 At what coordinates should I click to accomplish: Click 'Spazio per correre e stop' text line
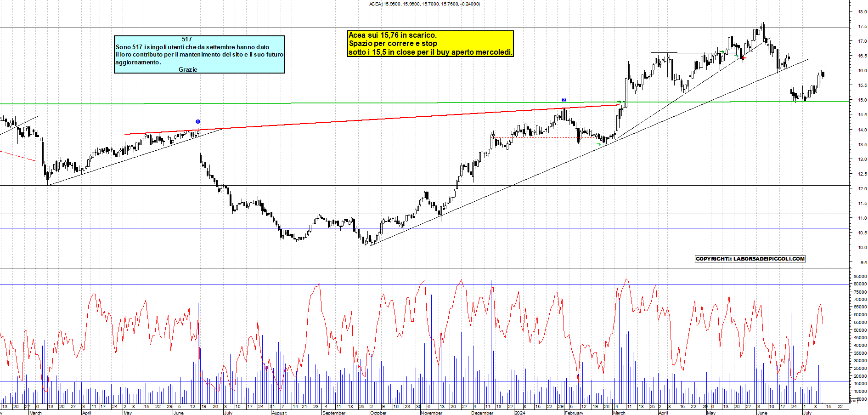click(x=393, y=43)
